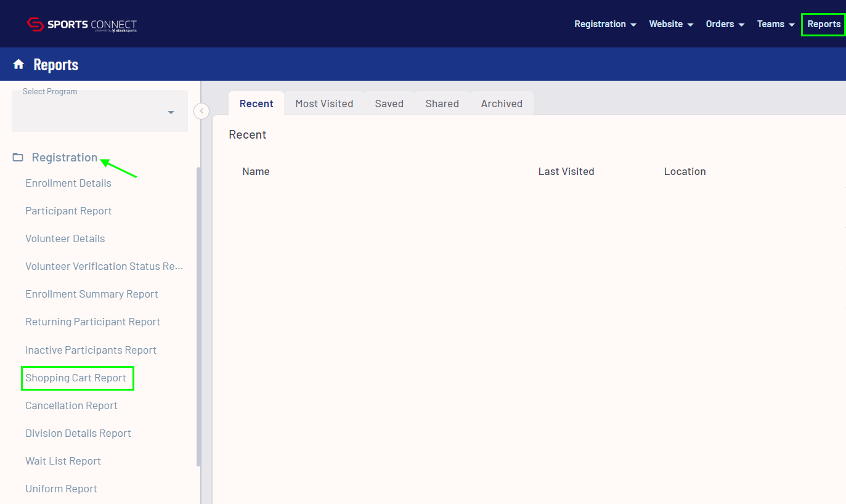This screenshot has width=846, height=504.
Task: Open the Orders dropdown menu
Action: point(725,24)
